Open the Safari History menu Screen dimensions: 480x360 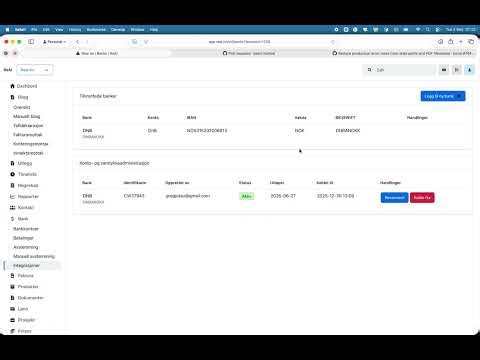coord(75,29)
